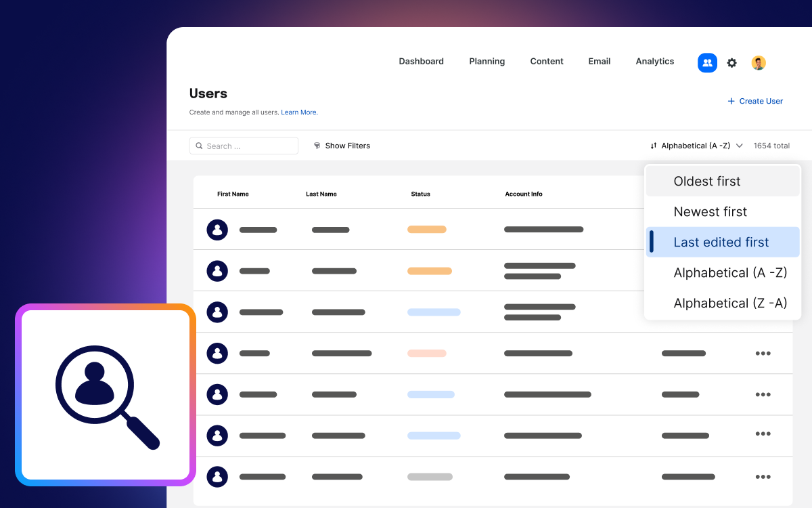Viewport: 812px width, 508px height.
Task: Collapse the sort dropdown chevron
Action: pyautogui.click(x=740, y=146)
